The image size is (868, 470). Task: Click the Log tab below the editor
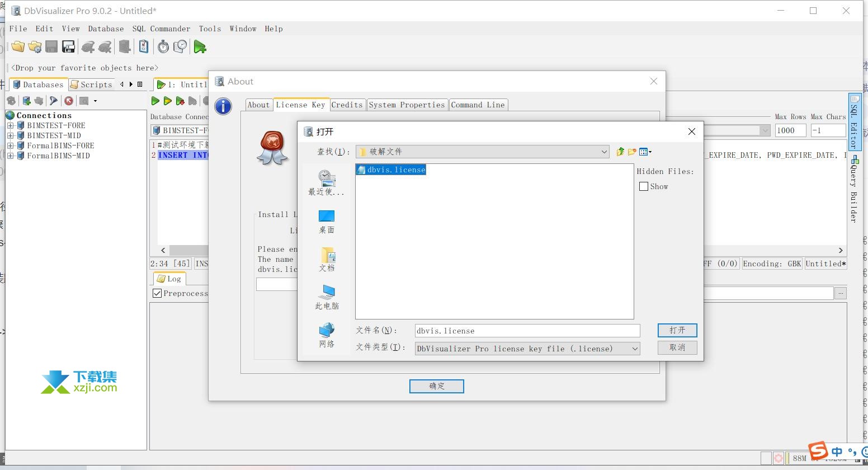(x=169, y=279)
